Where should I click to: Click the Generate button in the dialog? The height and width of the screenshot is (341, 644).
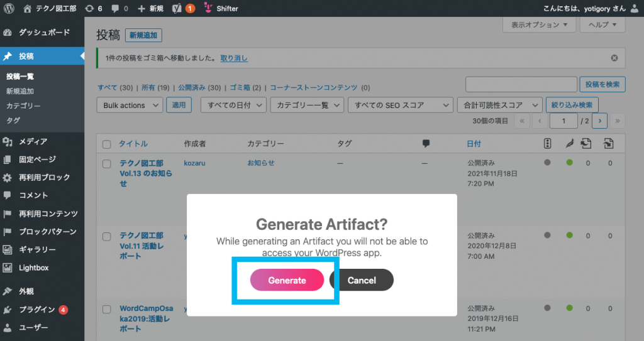click(x=287, y=280)
